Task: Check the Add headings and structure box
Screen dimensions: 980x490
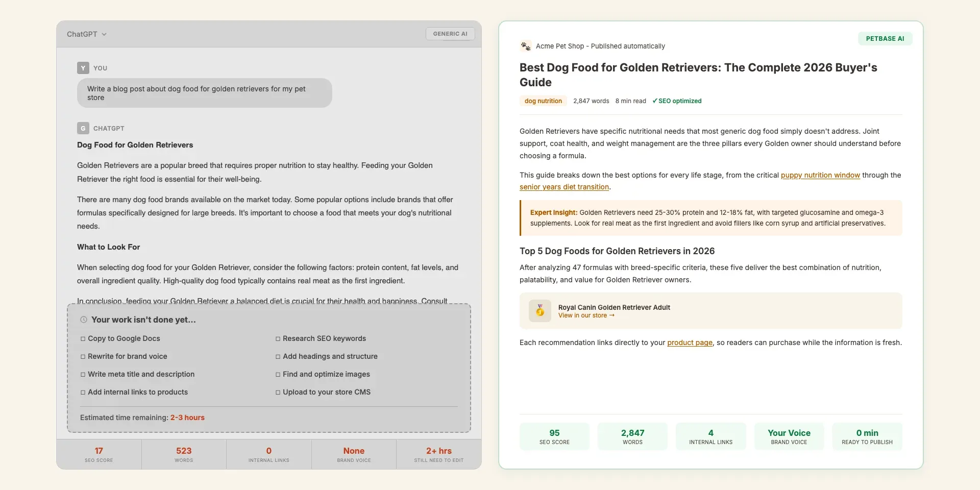Action: tap(278, 357)
